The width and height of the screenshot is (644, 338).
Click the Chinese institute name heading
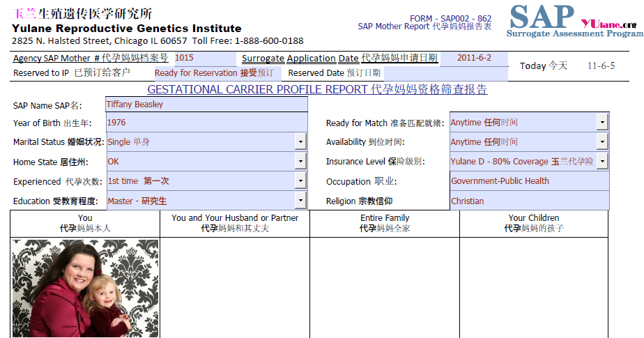click(82, 13)
